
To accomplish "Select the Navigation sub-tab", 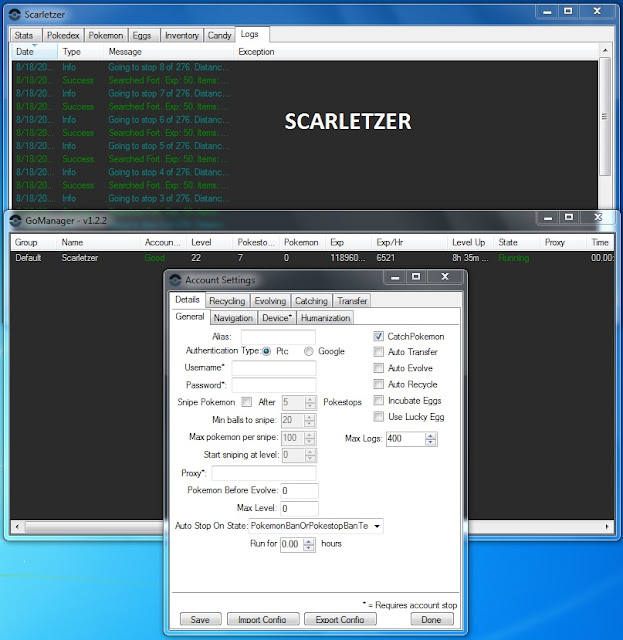I will [x=233, y=318].
